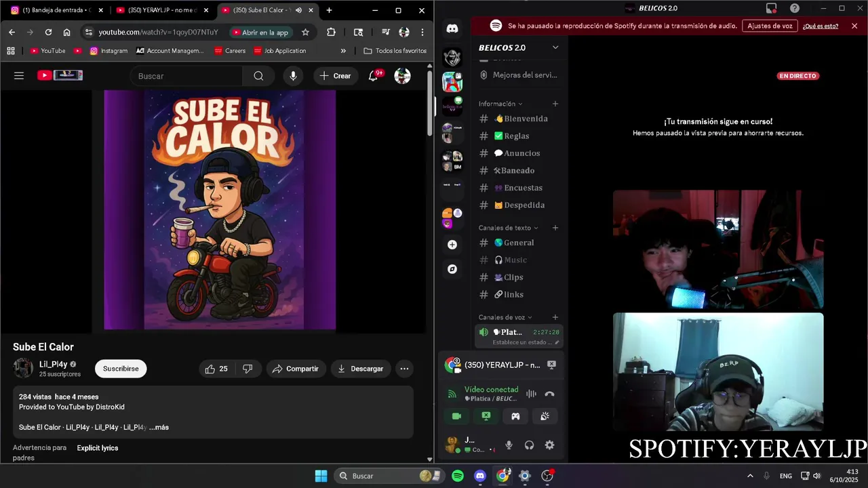Open YouTube notifications bell
The image size is (868, 488).
point(373,76)
